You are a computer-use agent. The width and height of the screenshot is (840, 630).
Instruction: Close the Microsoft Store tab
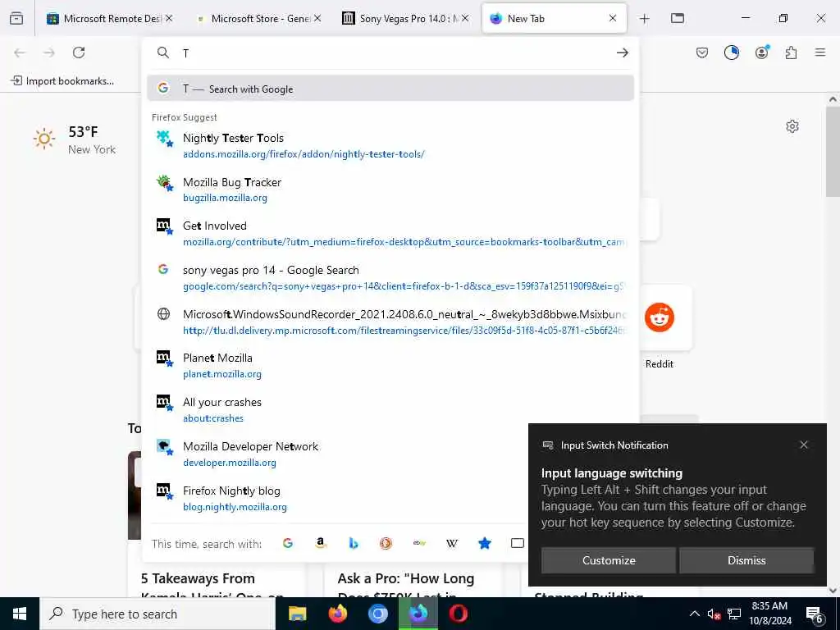[x=317, y=18]
